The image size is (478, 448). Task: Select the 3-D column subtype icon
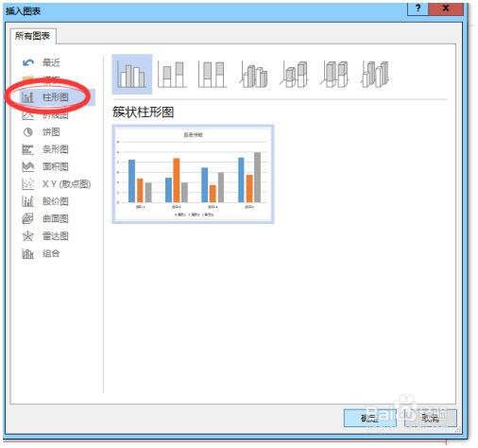375,75
